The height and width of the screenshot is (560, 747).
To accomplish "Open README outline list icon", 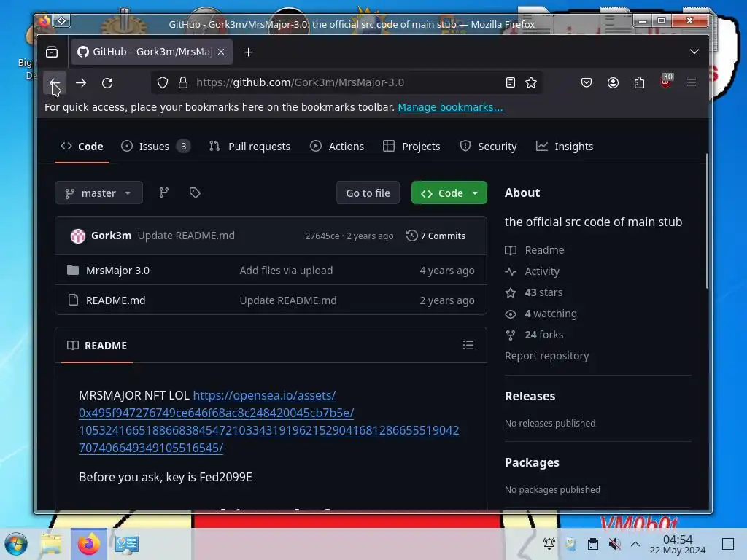I will tap(468, 345).
